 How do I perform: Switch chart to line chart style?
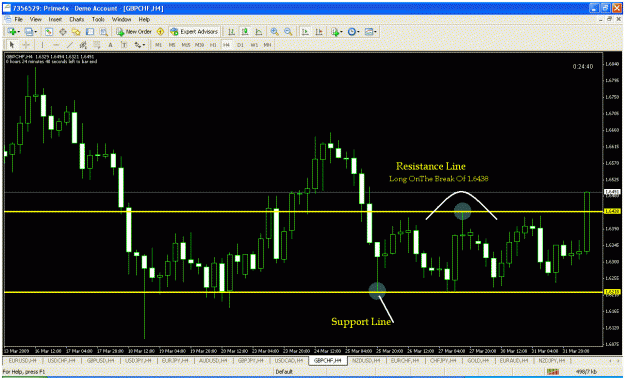click(259, 32)
